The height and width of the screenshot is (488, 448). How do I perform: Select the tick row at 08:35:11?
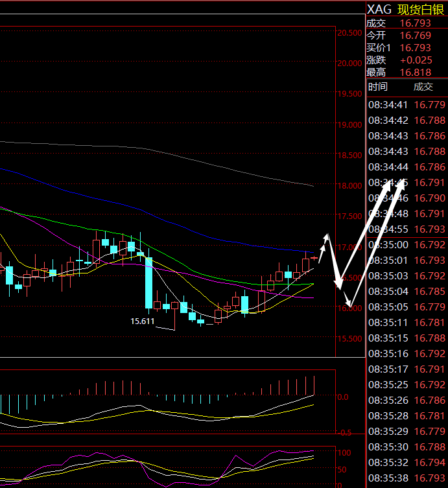[407, 323]
